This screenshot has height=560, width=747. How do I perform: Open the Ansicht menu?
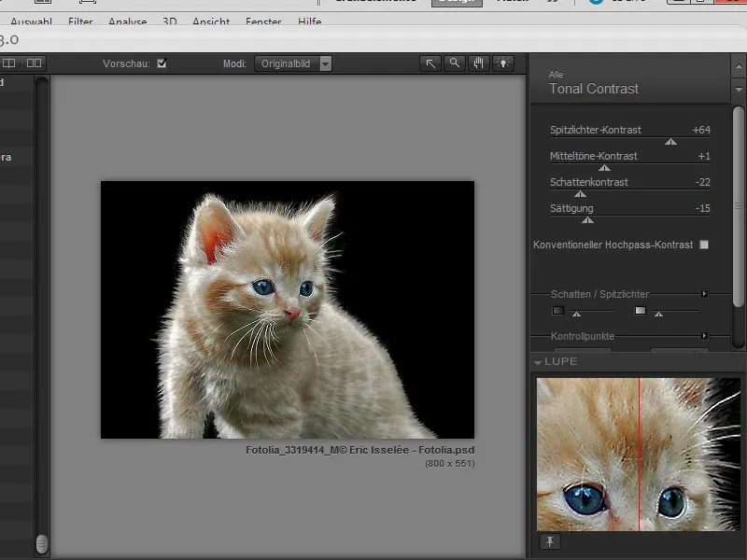(x=210, y=21)
